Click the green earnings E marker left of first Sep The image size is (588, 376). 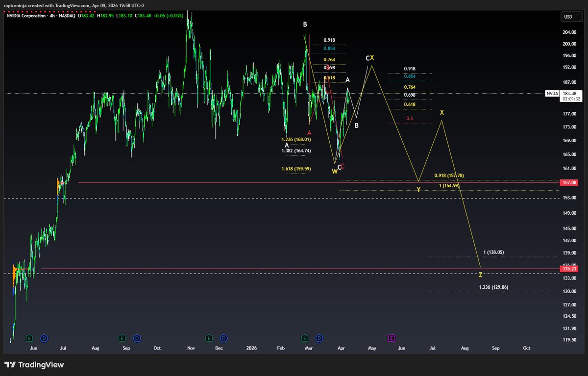pyautogui.click(x=122, y=338)
